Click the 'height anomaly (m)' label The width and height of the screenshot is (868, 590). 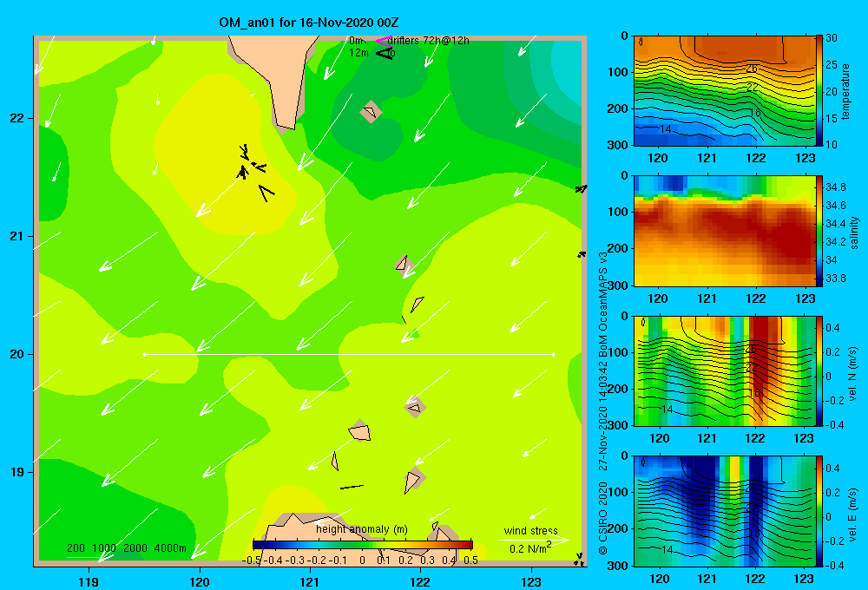362,529
